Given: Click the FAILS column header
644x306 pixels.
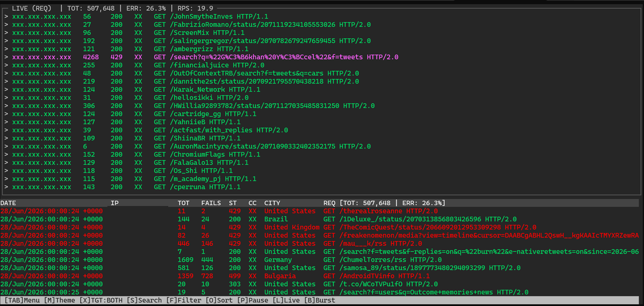Looking at the screenshot, I should (211, 203).
